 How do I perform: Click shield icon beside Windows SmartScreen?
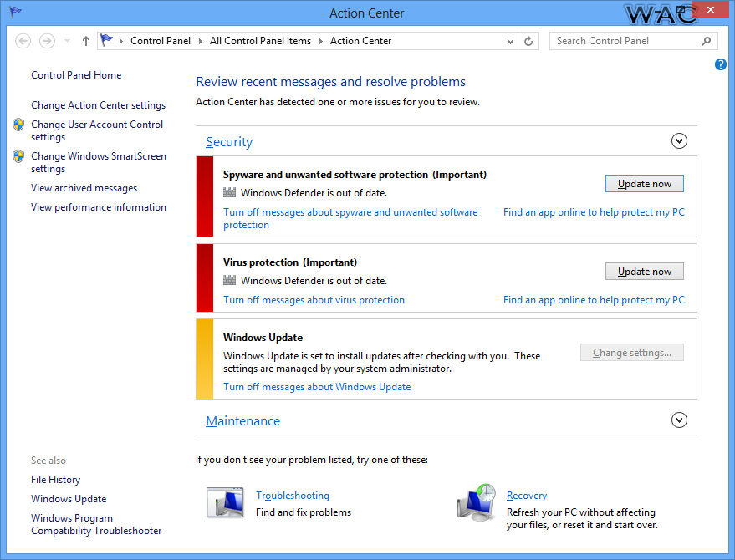(x=18, y=156)
